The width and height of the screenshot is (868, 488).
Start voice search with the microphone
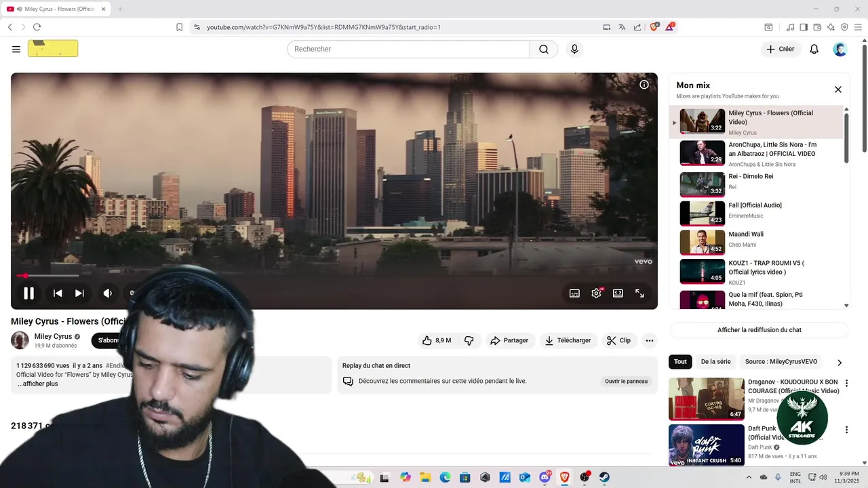[574, 49]
